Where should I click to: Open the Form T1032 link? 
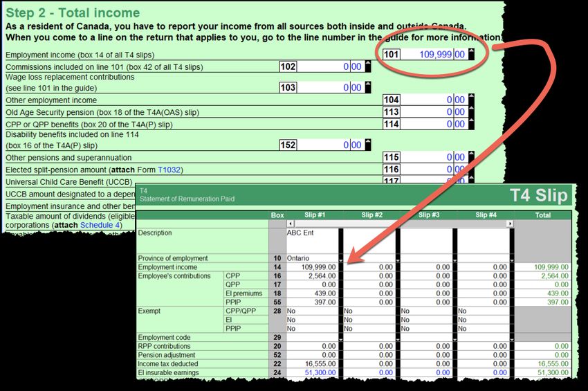pyautogui.click(x=169, y=170)
